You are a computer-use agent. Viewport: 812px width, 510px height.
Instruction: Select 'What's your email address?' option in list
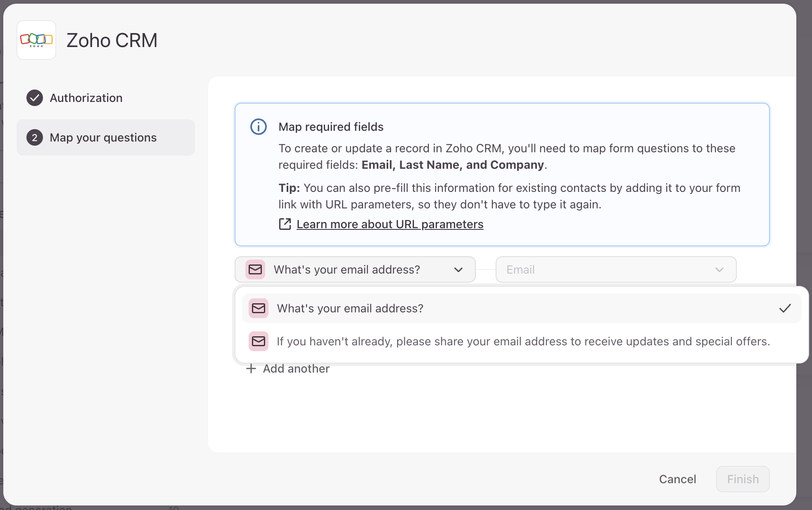tap(522, 308)
